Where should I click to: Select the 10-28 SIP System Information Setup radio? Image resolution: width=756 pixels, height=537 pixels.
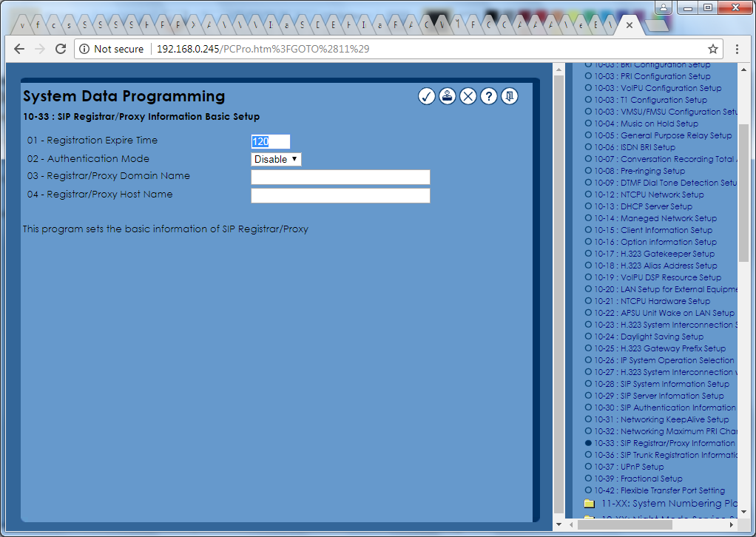(x=587, y=383)
